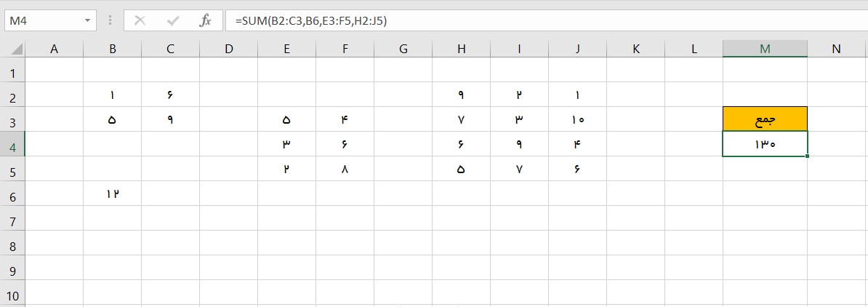This screenshot has width=868, height=307.
Task: Click inside the SUM formula text
Action: point(311,20)
